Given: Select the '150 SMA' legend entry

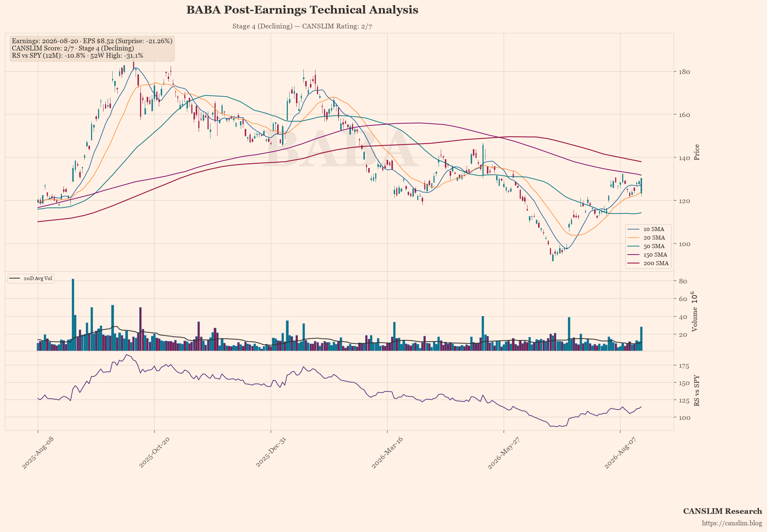Looking at the screenshot, I should coord(648,255).
